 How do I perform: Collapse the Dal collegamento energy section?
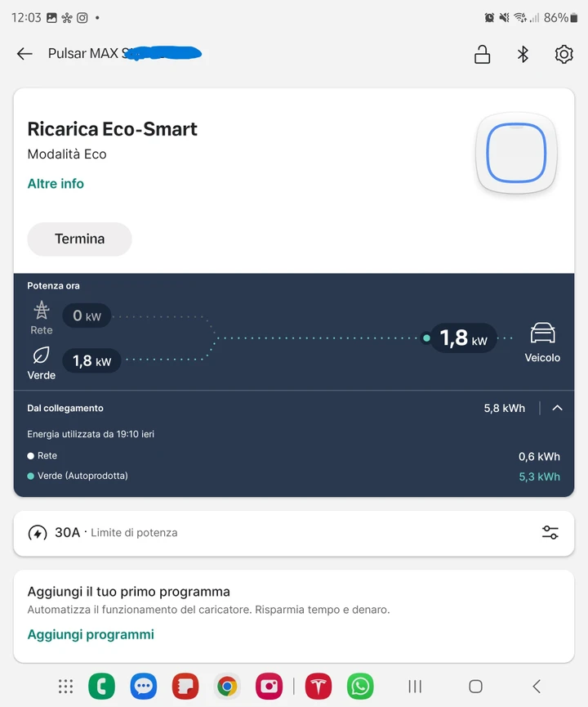[x=557, y=408]
